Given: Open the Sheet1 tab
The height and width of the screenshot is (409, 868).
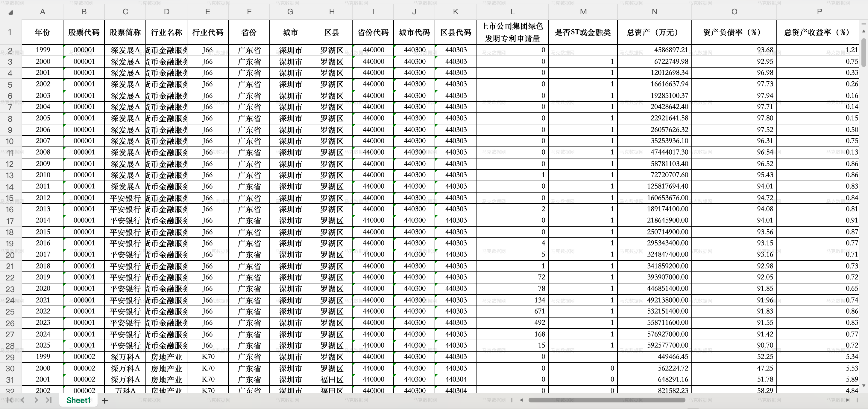Looking at the screenshot, I should [x=78, y=400].
